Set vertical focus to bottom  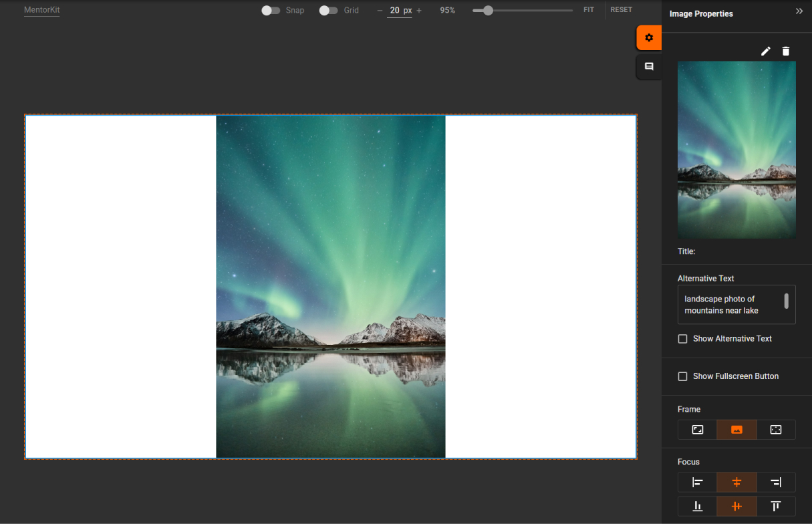tap(698, 507)
